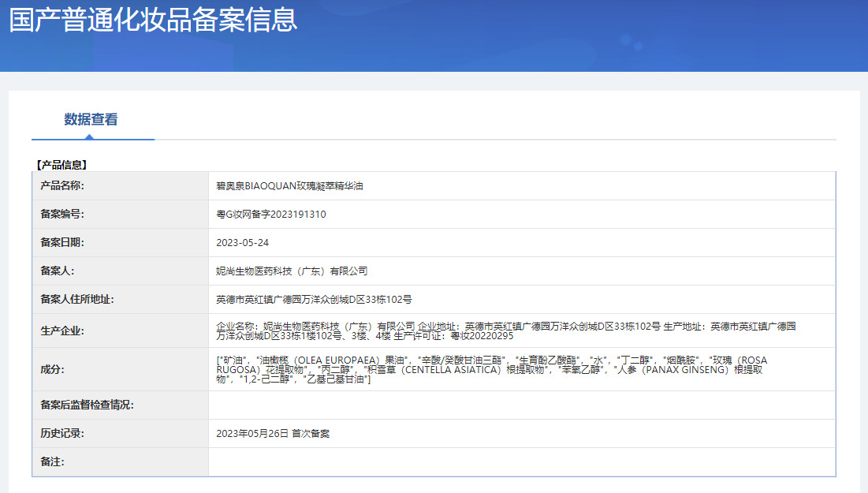
Task: Select history entry 2023年05月26日 首次备案
Action: tap(273, 434)
